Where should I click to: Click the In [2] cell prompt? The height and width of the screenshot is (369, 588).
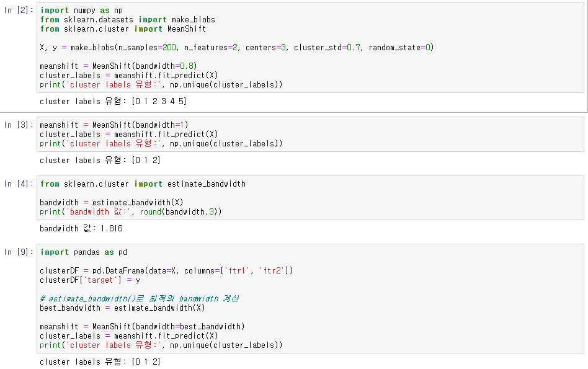19,10
